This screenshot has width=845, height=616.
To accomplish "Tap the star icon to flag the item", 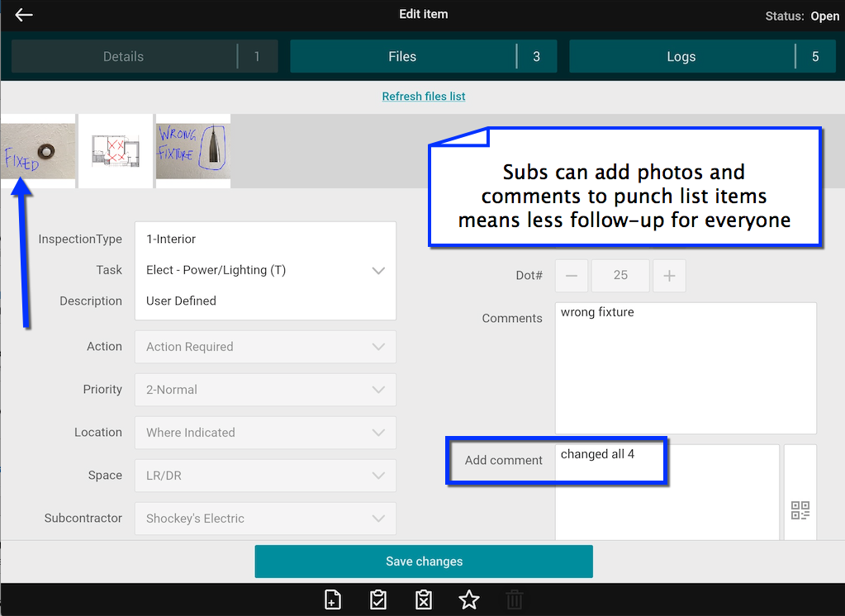I will tap(468, 599).
